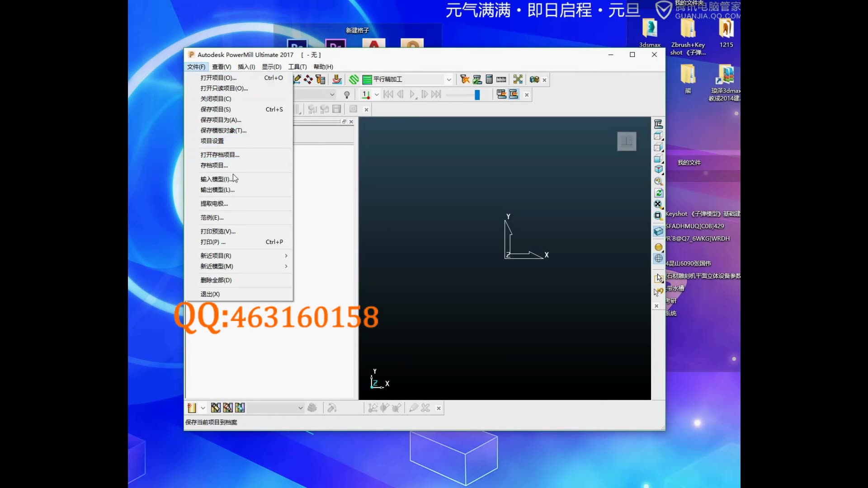Click the toolpath simulation play icon
Viewport: 868px width, 488px height.
[x=413, y=94]
